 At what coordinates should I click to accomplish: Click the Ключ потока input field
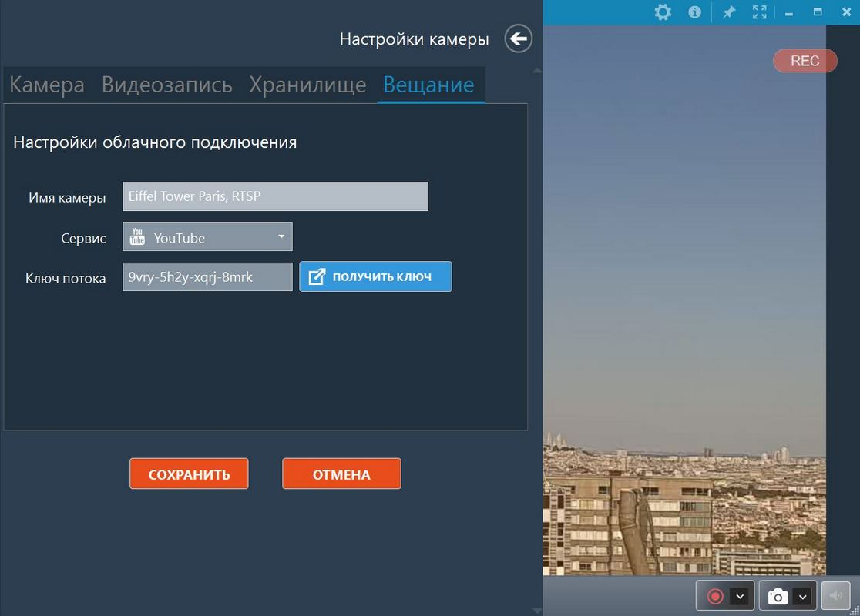(207, 276)
